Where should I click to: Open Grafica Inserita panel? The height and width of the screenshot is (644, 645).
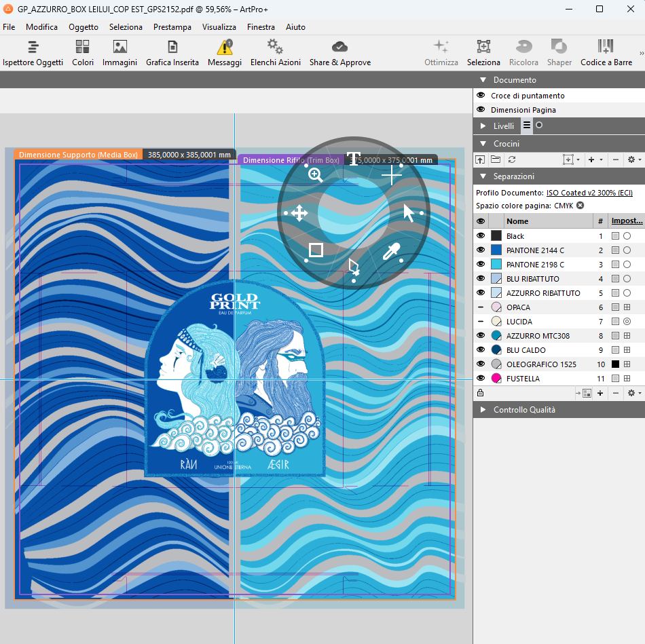(x=172, y=53)
